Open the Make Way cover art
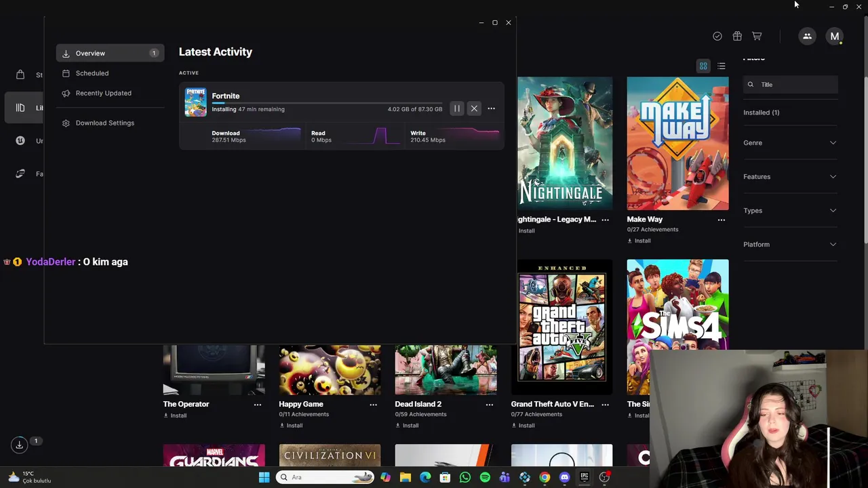868x488 pixels. (x=677, y=143)
